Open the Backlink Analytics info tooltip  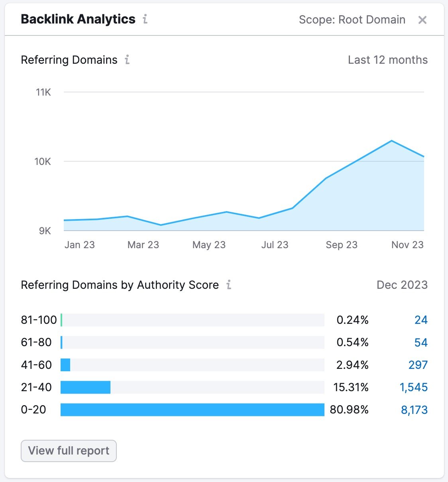click(145, 19)
